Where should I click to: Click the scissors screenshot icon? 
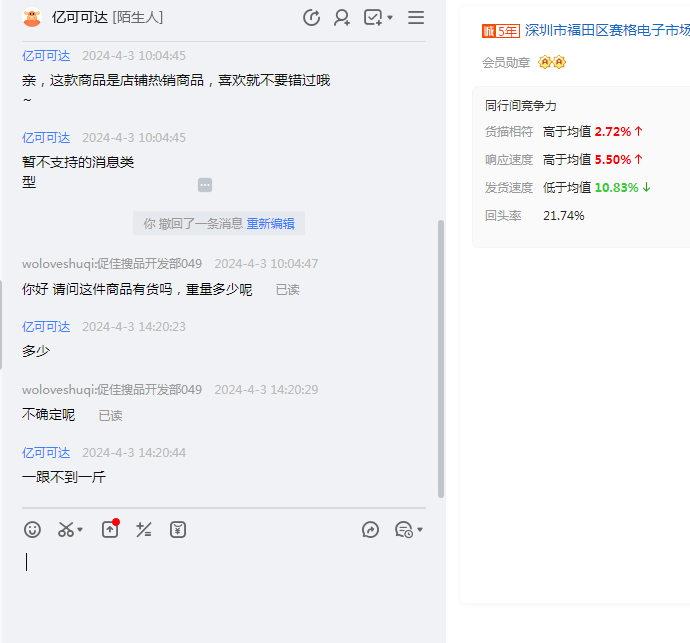tap(66, 529)
